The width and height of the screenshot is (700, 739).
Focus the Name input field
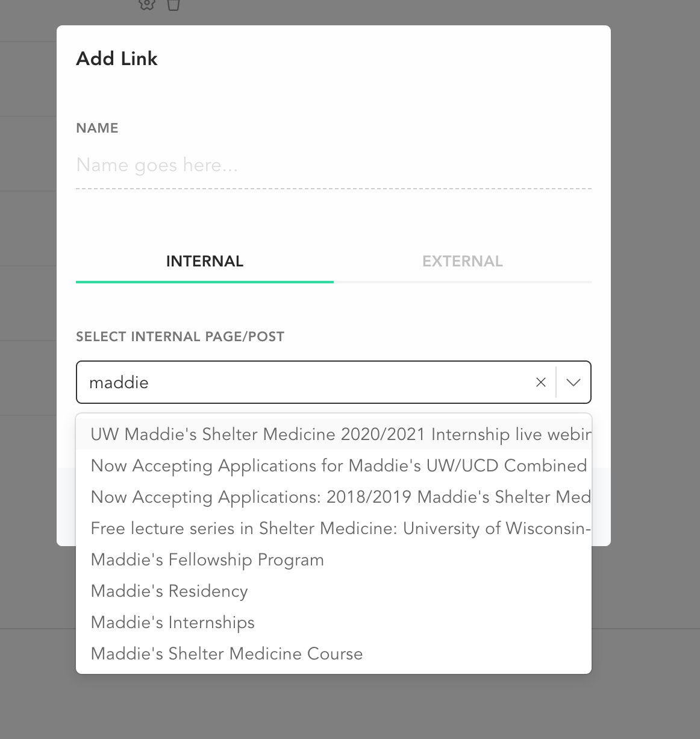[x=333, y=166]
